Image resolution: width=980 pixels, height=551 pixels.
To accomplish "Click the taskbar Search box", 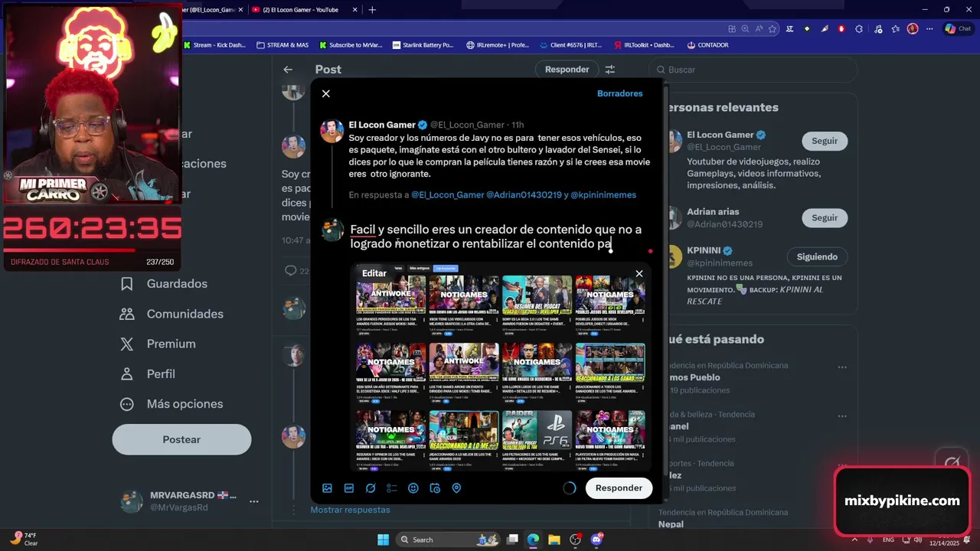I will point(448,540).
